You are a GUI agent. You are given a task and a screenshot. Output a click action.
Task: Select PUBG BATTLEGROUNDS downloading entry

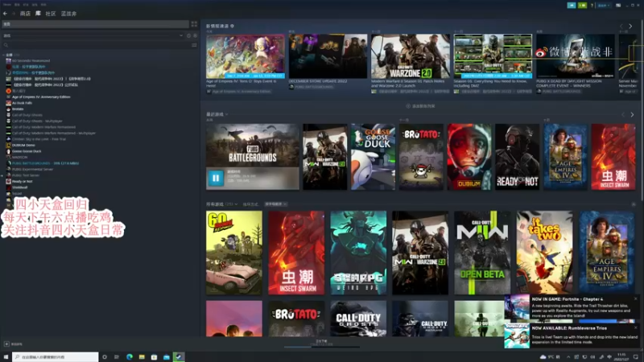pos(45,163)
